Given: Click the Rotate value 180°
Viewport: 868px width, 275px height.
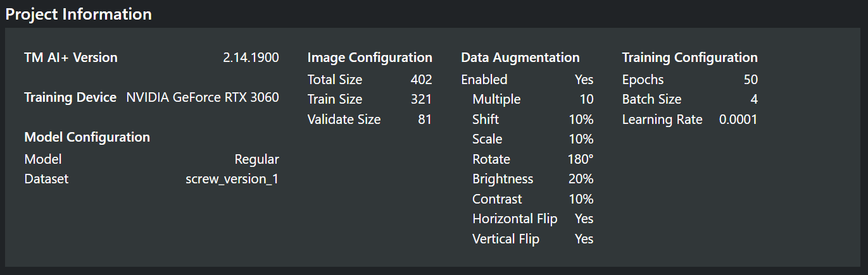Looking at the screenshot, I should 581,159.
